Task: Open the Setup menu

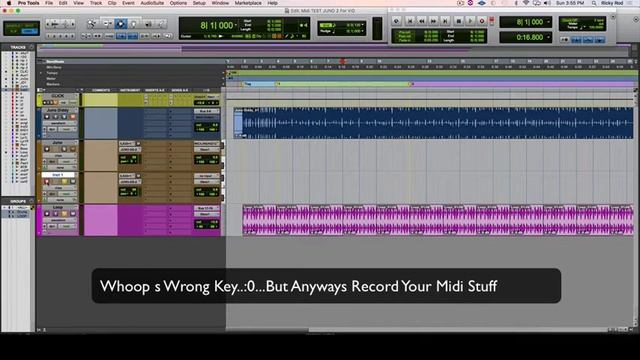Action: (x=199, y=3)
